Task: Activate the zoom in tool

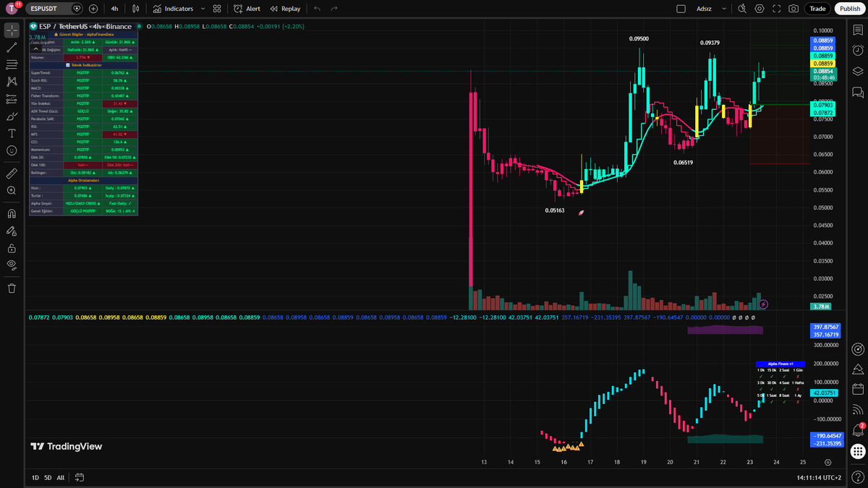Action: [12, 191]
